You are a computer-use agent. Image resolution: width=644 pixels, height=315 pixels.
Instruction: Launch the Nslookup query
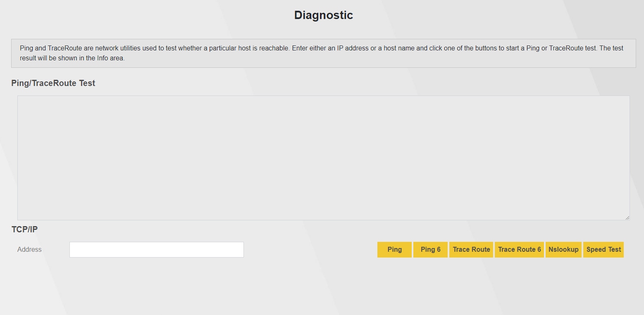tap(563, 250)
